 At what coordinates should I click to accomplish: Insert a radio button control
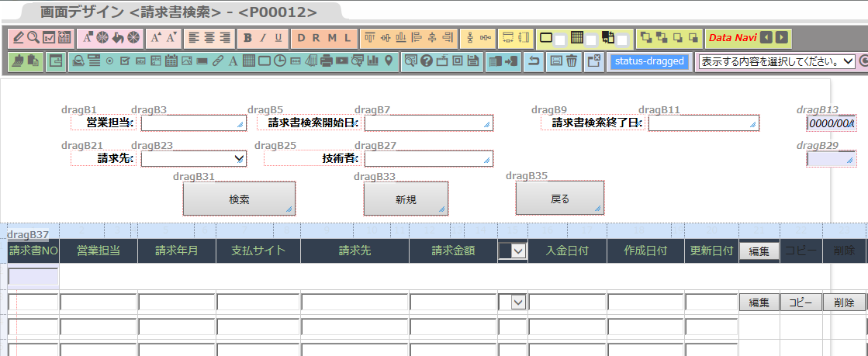109,61
